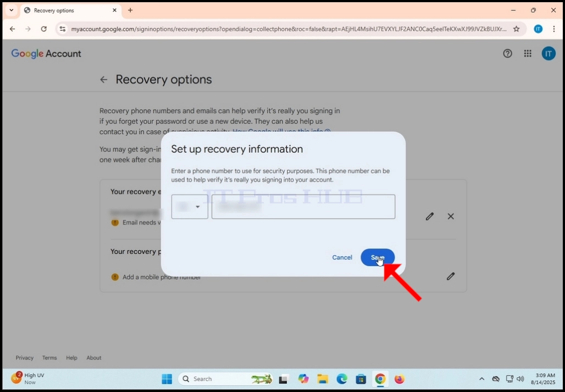
Task: Show hidden system tray icons
Action: pyautogui.click(x=482, y=379)
